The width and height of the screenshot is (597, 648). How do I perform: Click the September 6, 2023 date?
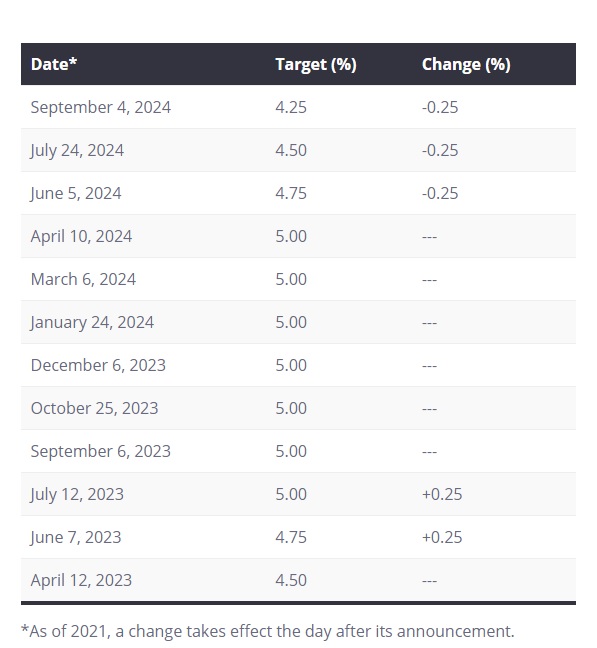100,451
